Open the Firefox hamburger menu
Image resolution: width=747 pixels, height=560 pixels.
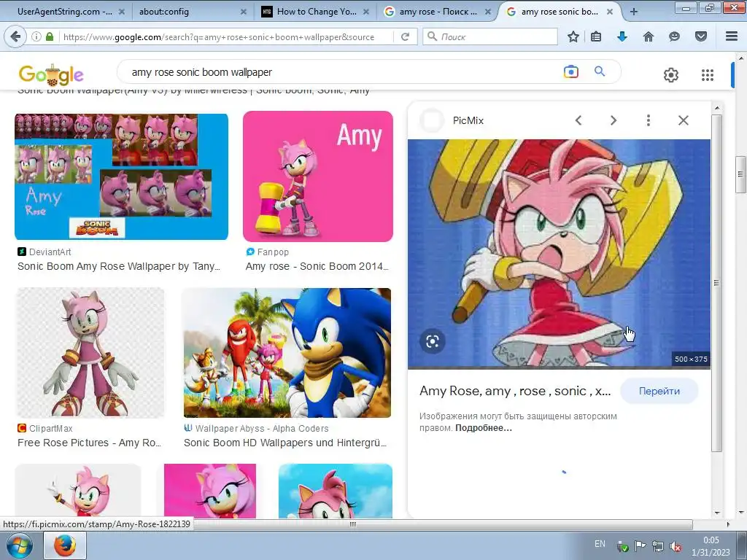[x=732, y=36]
